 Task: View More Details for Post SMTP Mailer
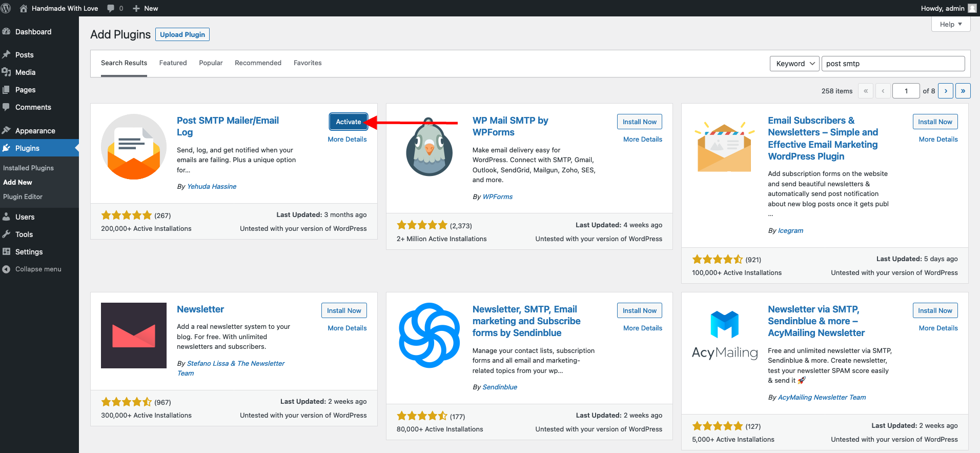pos(347,139)
